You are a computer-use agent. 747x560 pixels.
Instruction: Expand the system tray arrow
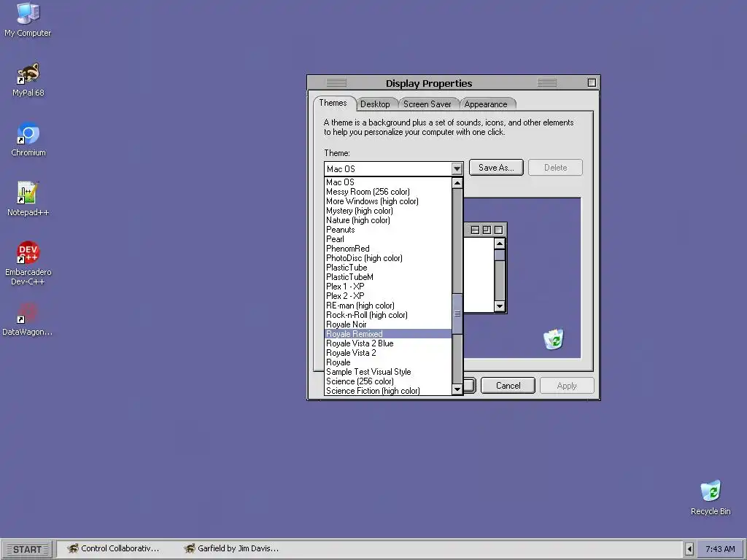click(x=689, y=549)
